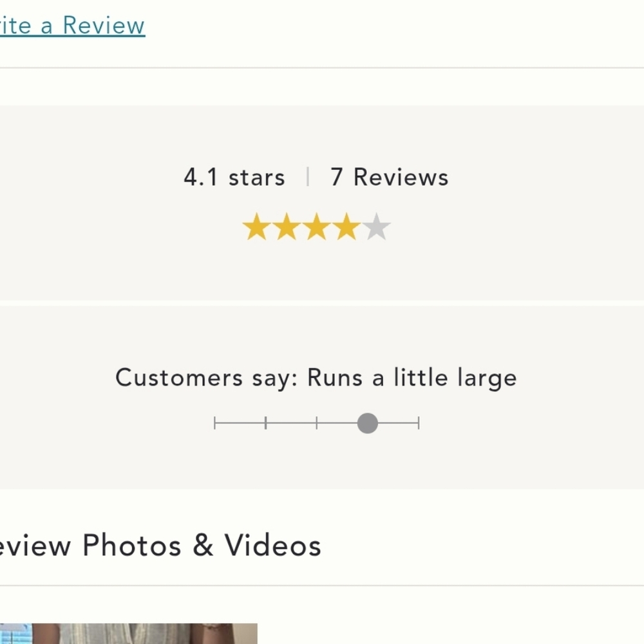644x644 pixels.
Task: Open the Write a Review link
Action: 72,26
